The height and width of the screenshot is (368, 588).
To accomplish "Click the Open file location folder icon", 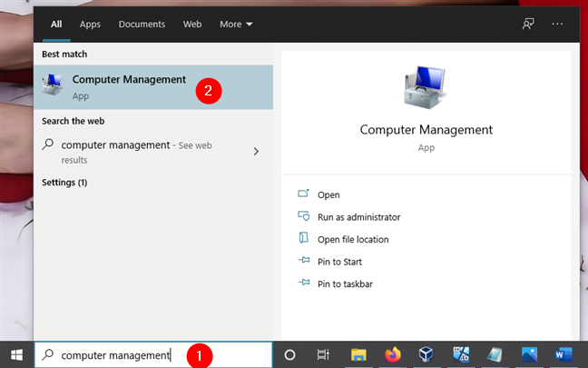I will click(x=303, y=238).
